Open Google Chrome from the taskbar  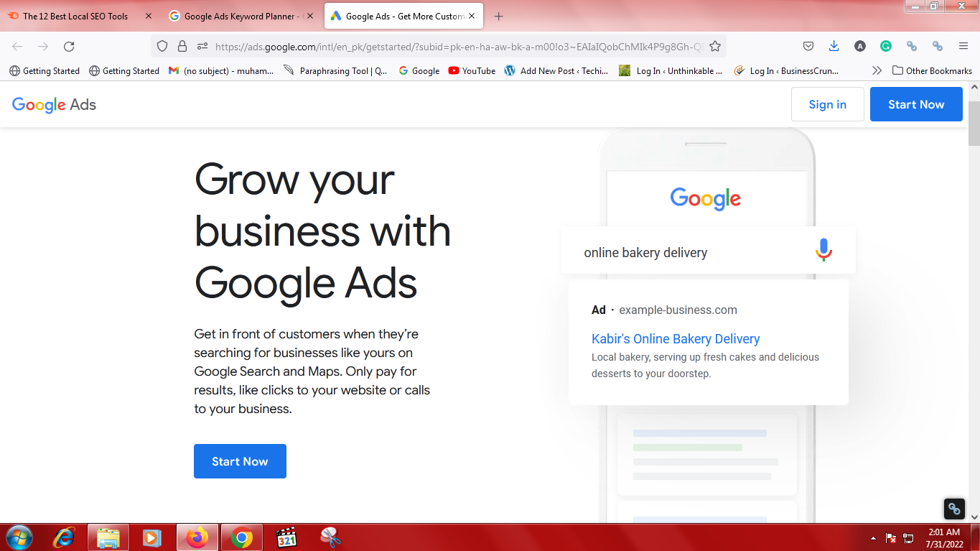click(x=241, y=537)
